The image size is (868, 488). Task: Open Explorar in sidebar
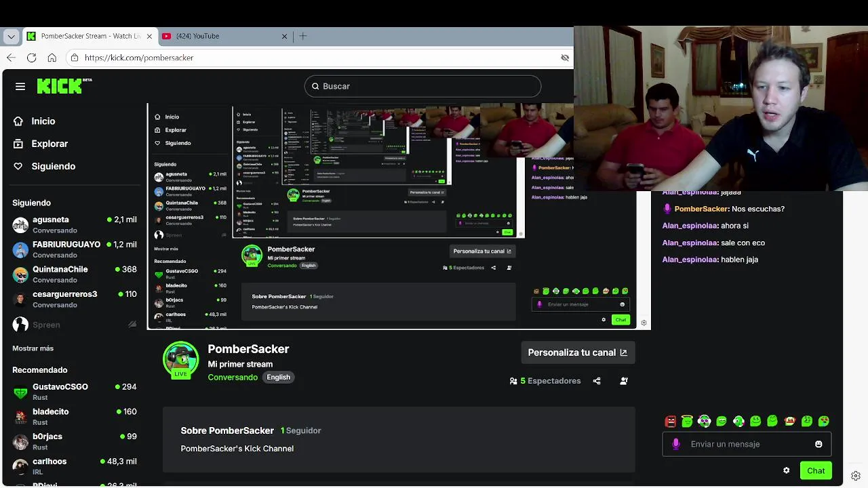(x=41, y=144)
